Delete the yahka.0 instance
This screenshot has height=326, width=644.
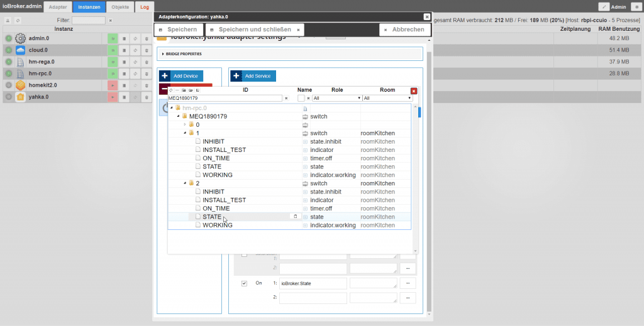(x=147, y=97)
